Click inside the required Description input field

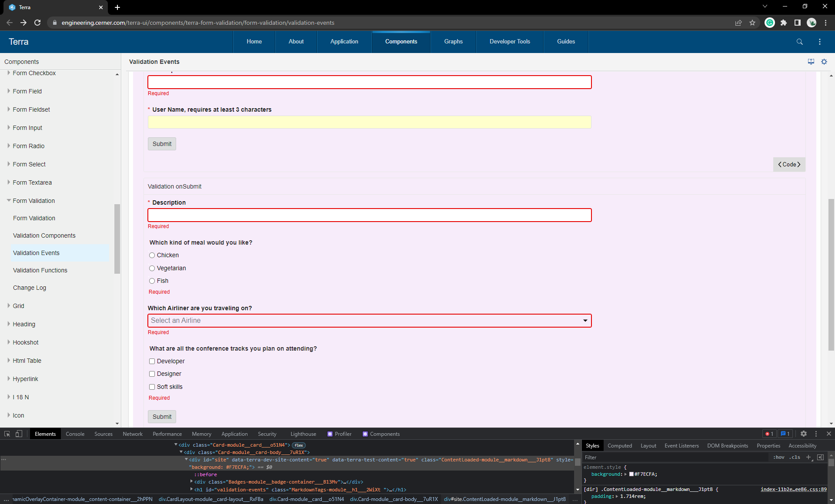point(369,215)
